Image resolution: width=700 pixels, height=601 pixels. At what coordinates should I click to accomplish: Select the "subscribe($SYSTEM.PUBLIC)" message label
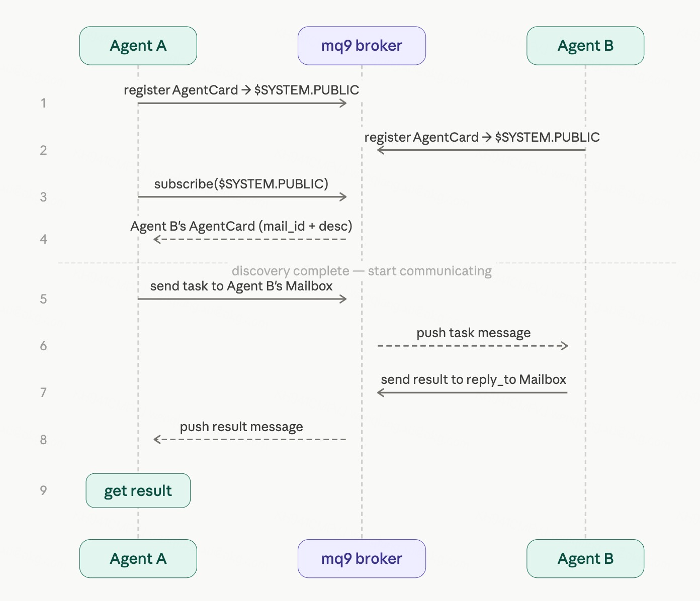(x=241, y=184)
